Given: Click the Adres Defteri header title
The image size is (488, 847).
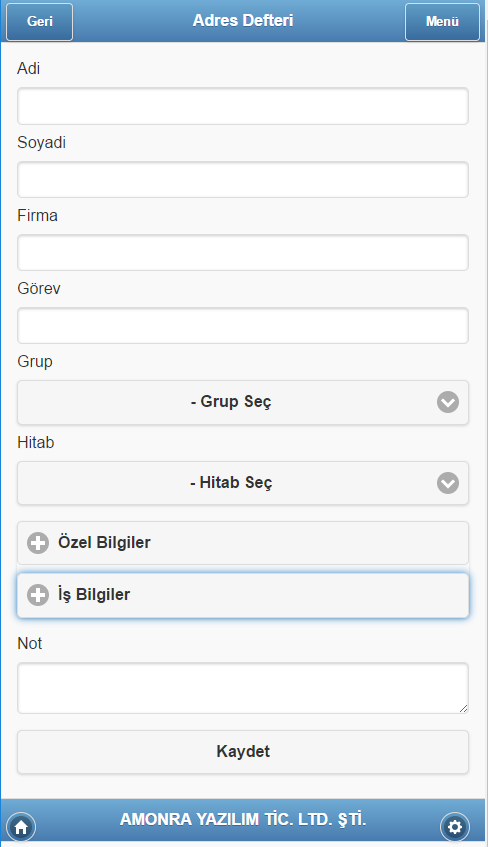Looking at the screenshot, I should click(243, 21).
